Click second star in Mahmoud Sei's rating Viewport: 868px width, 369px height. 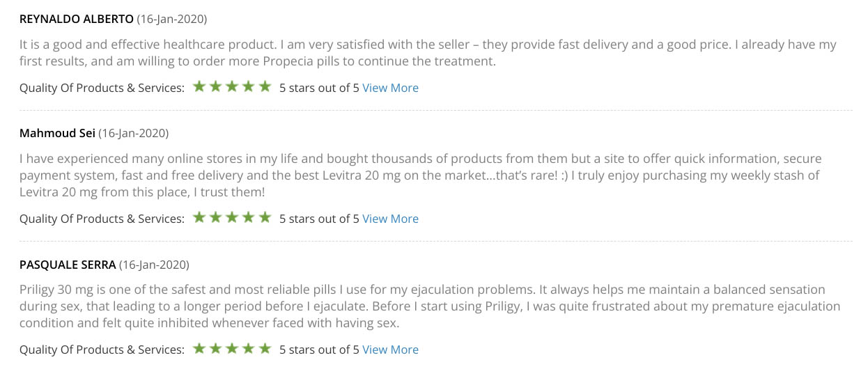(x=216, y=218)
